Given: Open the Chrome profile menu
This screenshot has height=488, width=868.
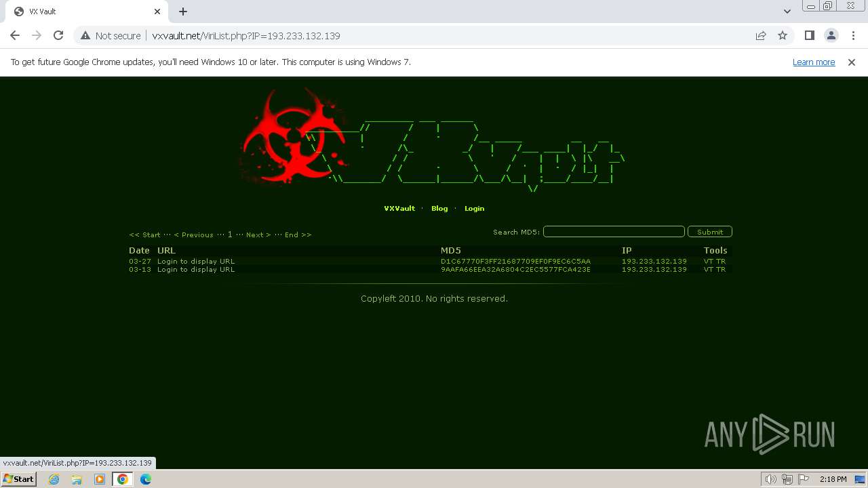Looking at the screenshot, I should [x=831, y=35].
